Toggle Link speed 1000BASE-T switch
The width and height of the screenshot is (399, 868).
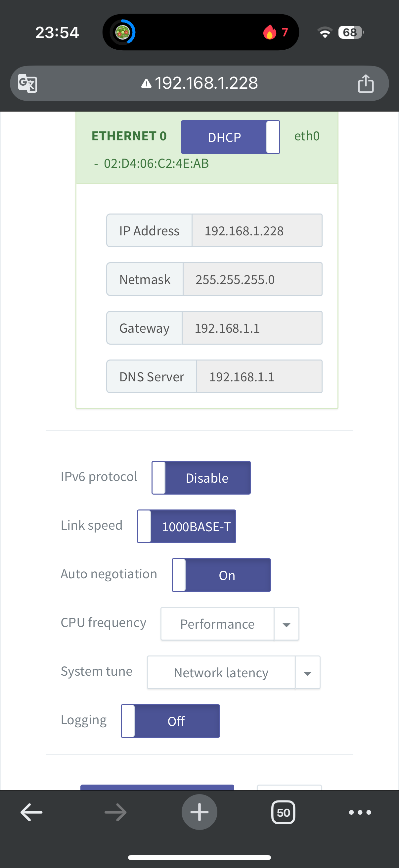click(187, 526)
